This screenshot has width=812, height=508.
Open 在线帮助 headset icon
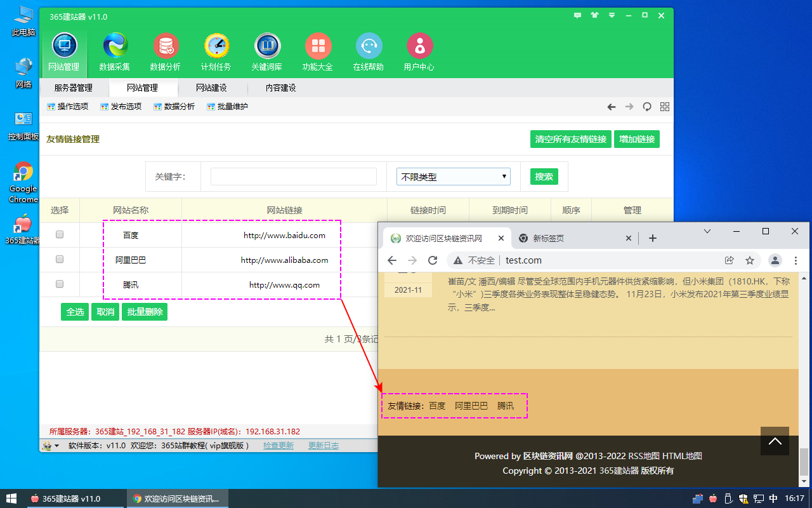tap(369, 53)
